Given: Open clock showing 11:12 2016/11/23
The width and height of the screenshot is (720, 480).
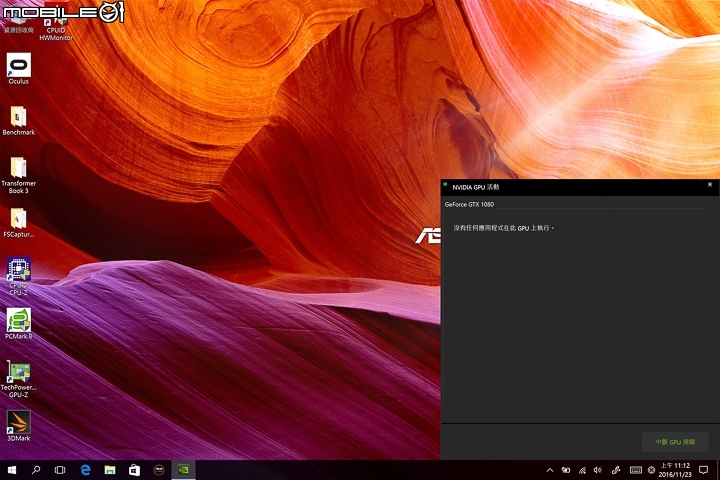Looking at the screenshot, I should 675,470.
